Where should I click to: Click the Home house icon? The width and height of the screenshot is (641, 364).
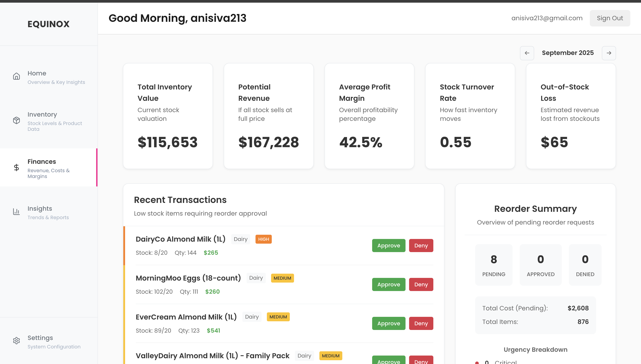(x=16, y=76)
